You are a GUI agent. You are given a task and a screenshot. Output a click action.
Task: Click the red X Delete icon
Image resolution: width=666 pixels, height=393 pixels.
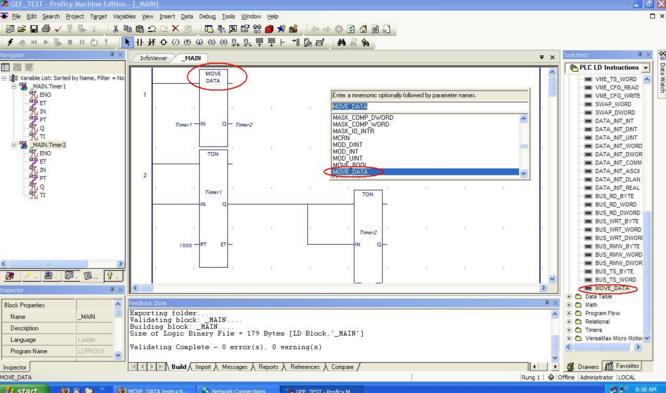[x=175, y=29]
